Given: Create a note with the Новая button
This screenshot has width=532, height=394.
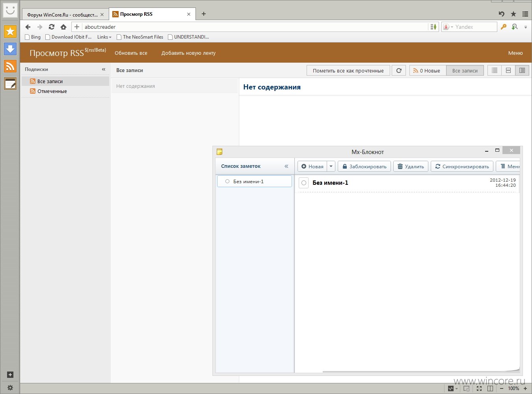Looking at the screenshot, I should point(313,166).
